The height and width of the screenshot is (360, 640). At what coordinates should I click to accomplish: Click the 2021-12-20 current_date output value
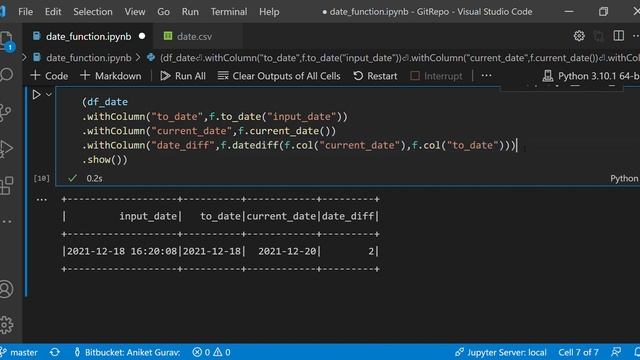tap(287, 251)
